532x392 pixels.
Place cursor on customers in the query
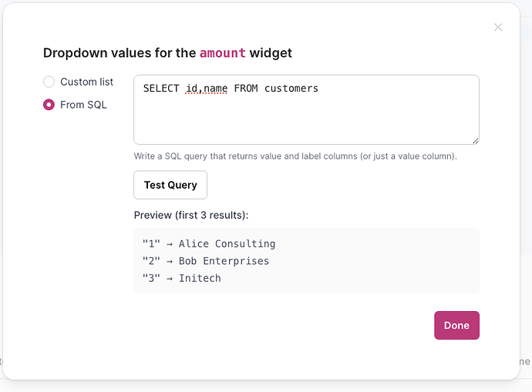coord(291,89)
